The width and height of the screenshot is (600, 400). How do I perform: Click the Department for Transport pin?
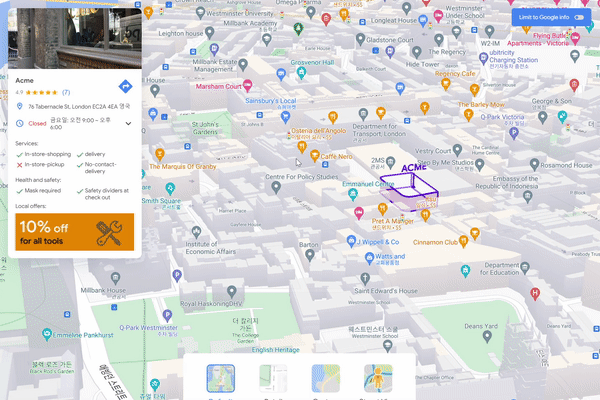point(363,114)
